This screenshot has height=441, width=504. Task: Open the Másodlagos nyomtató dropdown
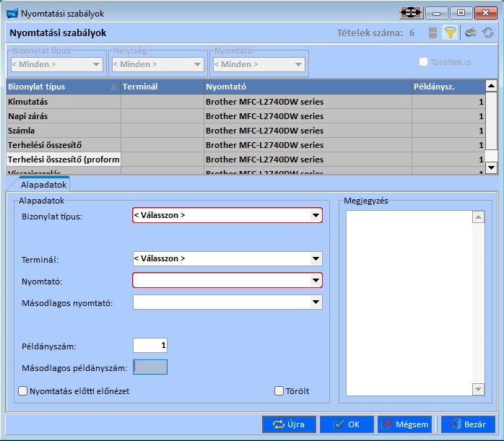click(316, 302)
